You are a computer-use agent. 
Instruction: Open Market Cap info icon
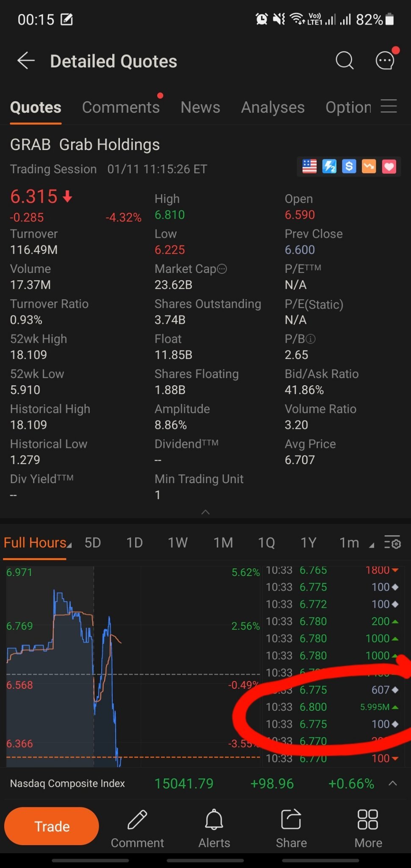coord(222,269)
